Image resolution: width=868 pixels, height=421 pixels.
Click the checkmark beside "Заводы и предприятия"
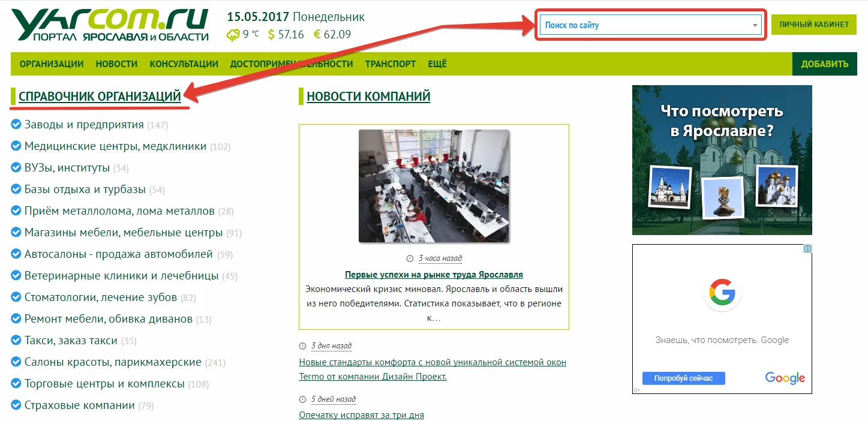[16, 125]
